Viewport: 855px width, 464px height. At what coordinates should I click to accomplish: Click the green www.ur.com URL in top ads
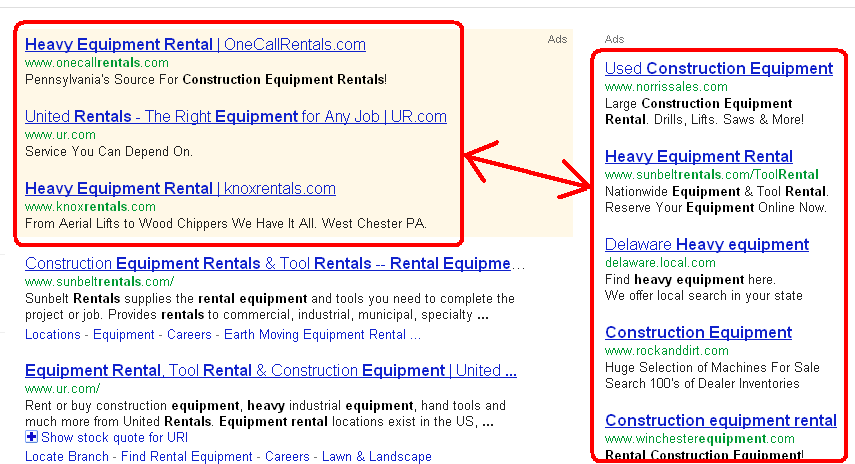coord(60,135)
